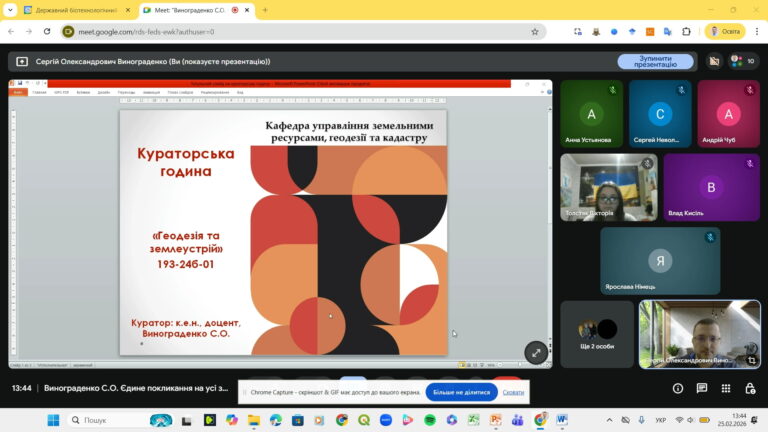Open the Chrome extensions puzzle icon
This screenshot has width=768, height=432.
click(687, 31)
